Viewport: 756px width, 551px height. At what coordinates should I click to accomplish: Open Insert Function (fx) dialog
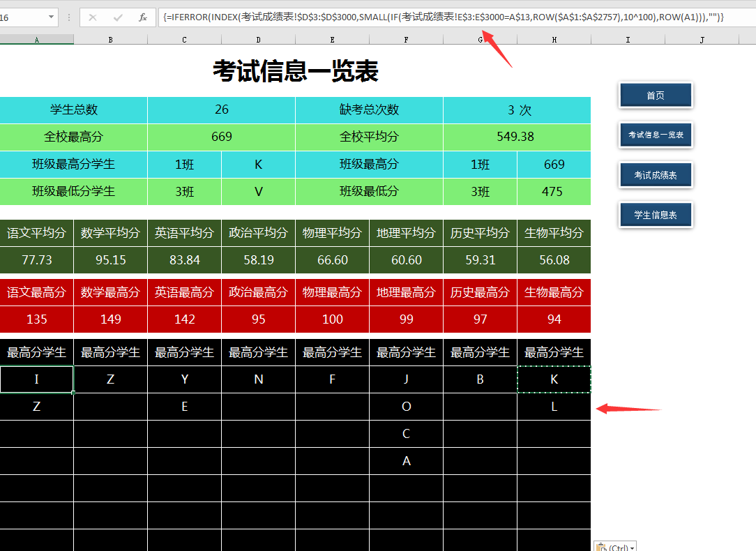[143, 18]
